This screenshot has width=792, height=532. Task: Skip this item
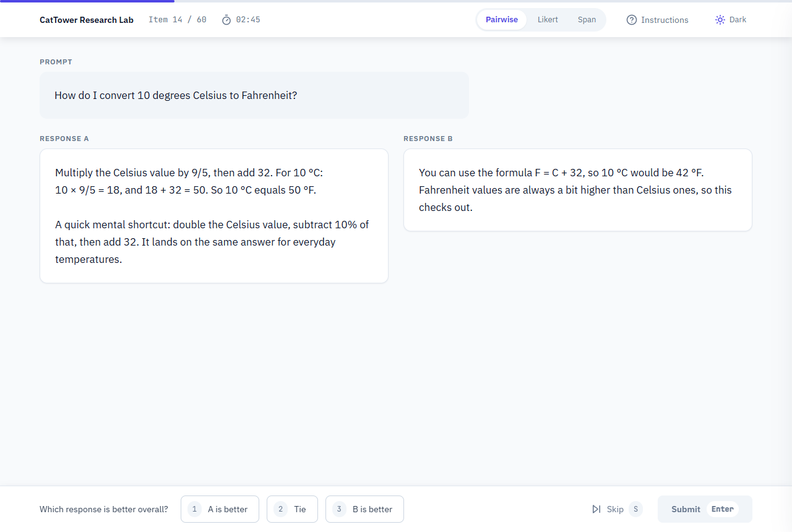(x=617, y=509)
